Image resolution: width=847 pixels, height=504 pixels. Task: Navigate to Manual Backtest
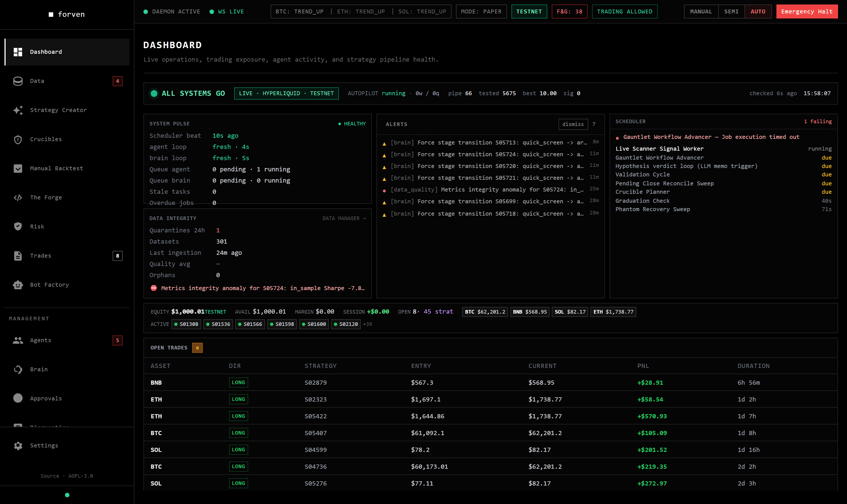pos(67,169)
